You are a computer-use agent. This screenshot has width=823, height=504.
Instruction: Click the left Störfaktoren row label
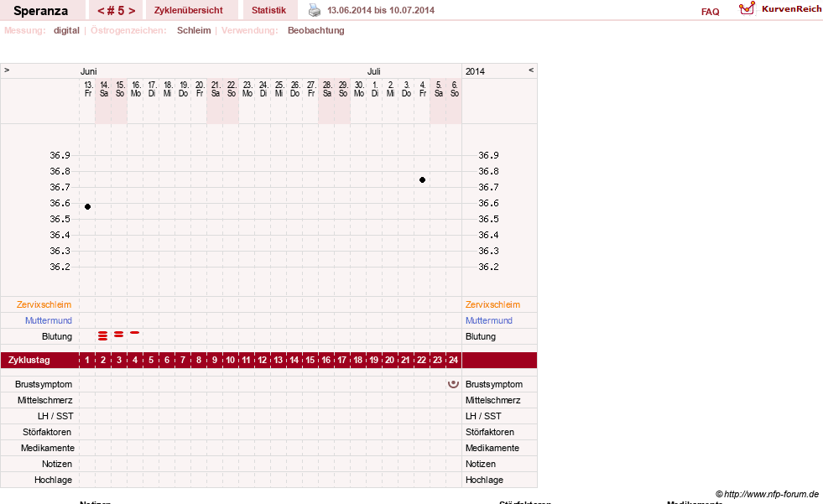[x=47, y=432]
